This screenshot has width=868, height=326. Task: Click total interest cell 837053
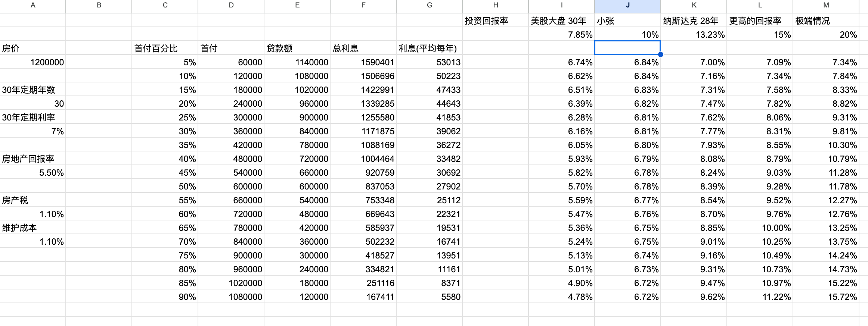pos(363,186)
